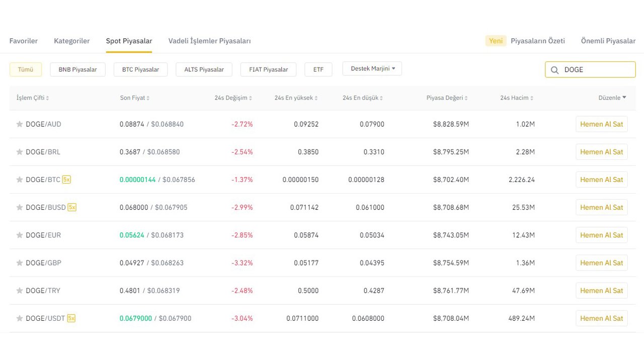Click the 0.0711000 high value

(302, 318)
